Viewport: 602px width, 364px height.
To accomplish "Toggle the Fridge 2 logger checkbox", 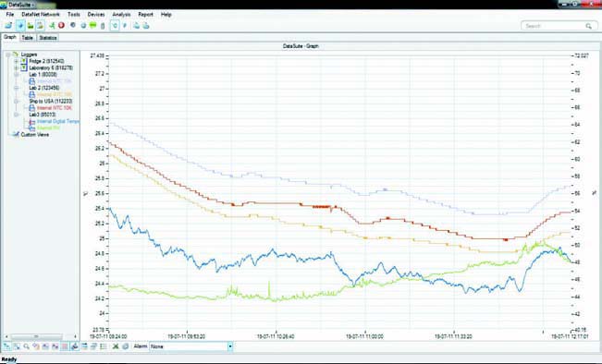I will pos(24,61).
